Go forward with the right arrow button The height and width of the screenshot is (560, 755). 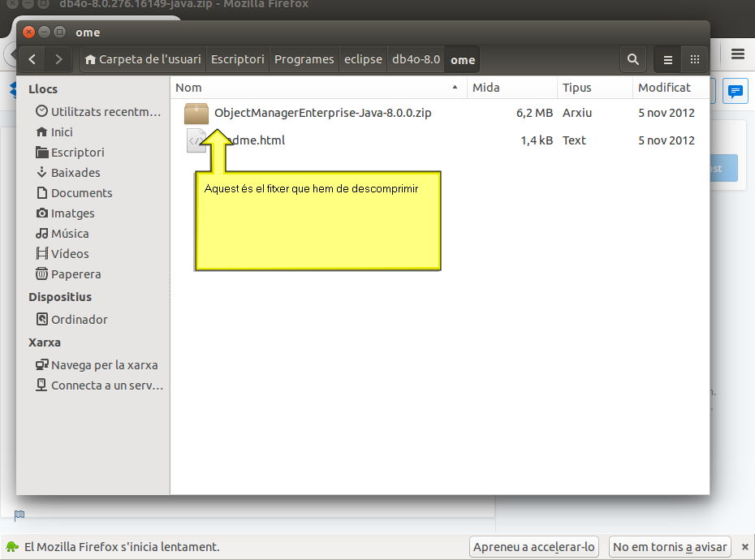(x=58, y=59)
